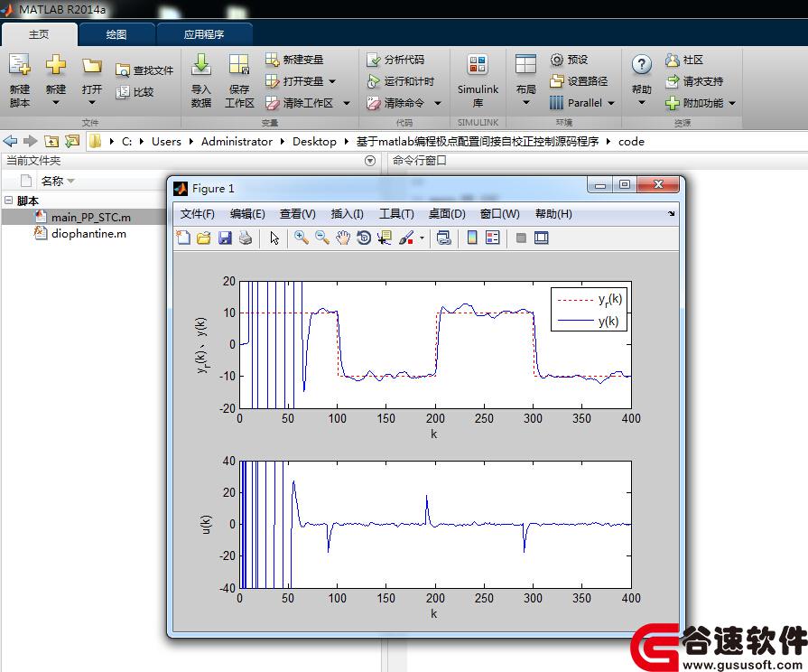Image resolution: width=808 pixels, height=672 pixels.
Task: Open the 查看(V) menu in Figure 1
Action: tap(297, 213)
